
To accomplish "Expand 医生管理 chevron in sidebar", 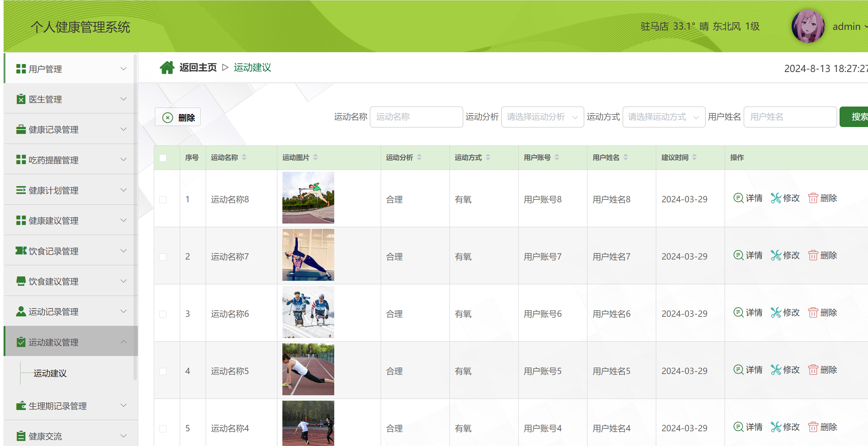I will tap(124, 99).
